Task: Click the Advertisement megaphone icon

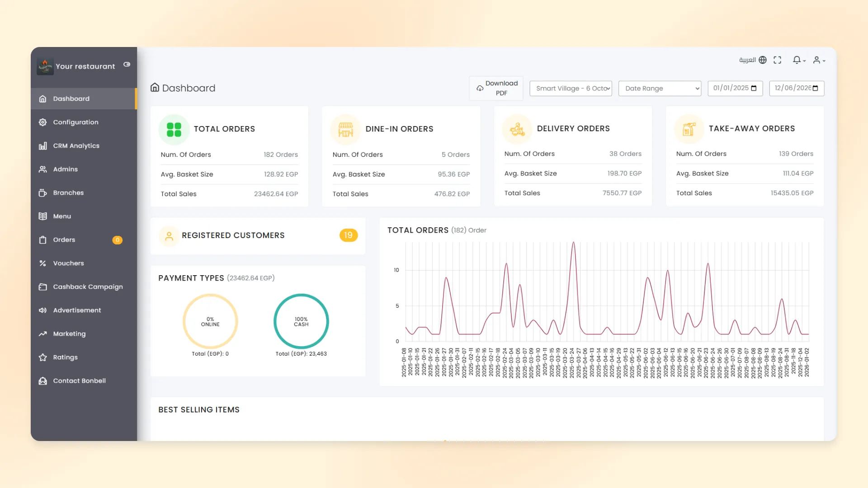Action: [43, 310]
